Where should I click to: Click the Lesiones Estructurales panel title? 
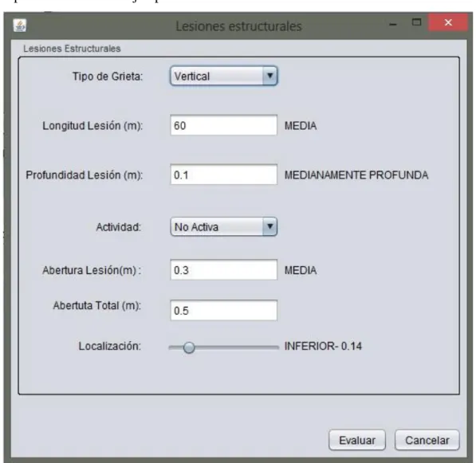coord(72,49)
